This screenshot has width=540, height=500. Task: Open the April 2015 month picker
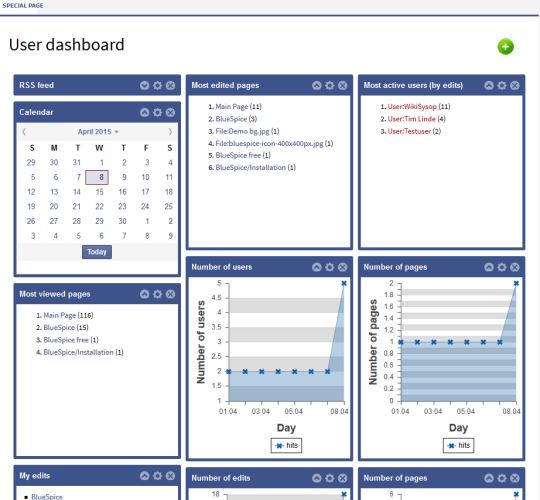(x=98, y=132)
